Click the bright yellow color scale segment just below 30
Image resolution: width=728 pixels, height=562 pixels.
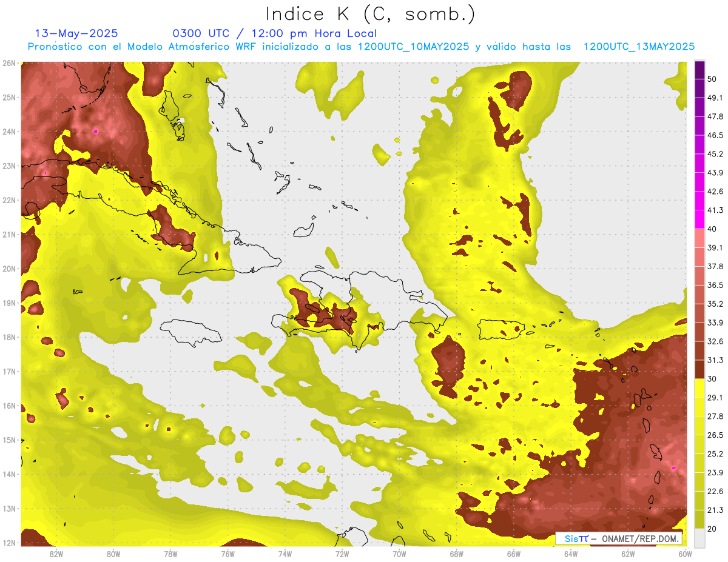coord(699,388)
